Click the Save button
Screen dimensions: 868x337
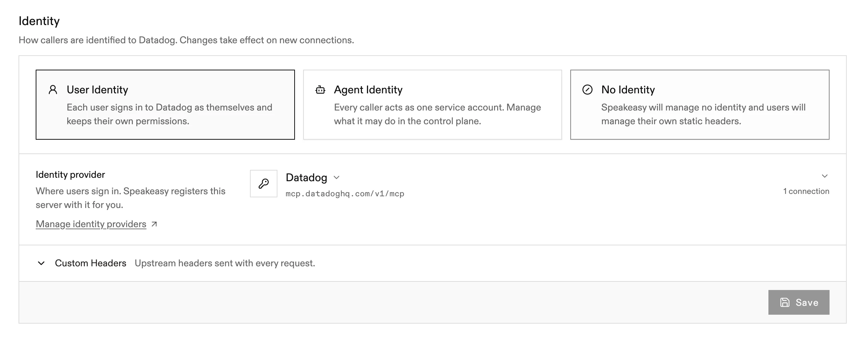(799, 302)
